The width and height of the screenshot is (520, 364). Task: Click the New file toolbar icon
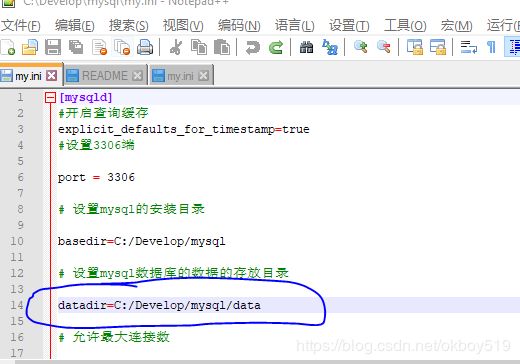(8, 47)
